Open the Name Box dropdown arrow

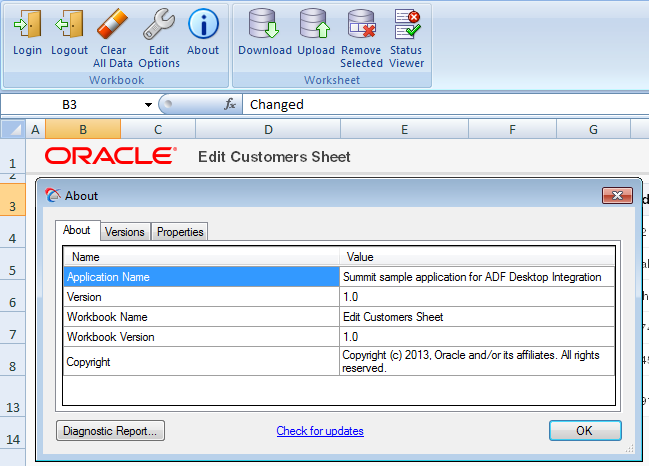point(148,105)
